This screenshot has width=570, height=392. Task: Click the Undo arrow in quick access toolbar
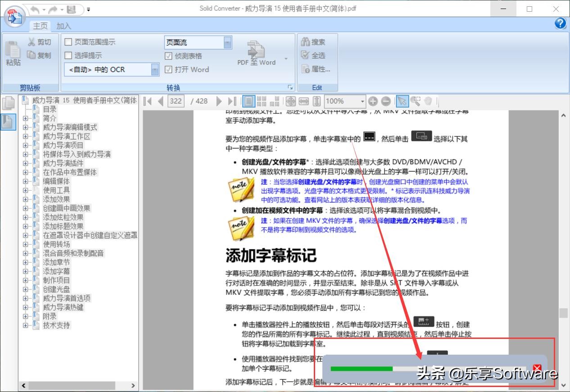tap(35, 9)
